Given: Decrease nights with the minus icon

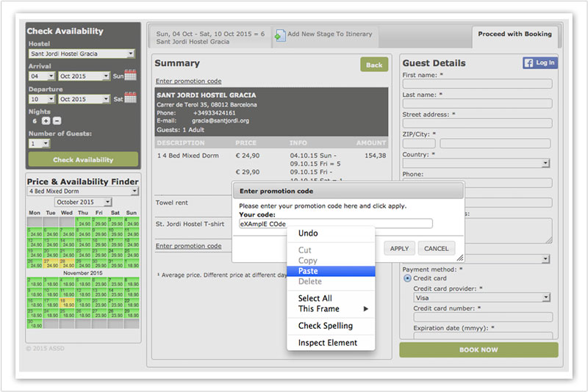Looking at the screenshot, I should pyautogui.click(x=57, y=121).
